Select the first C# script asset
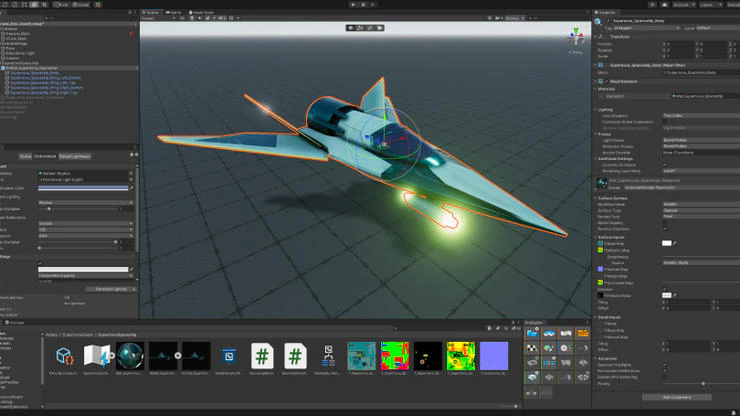Screen dimensions: 740x416 click(261, 355)
